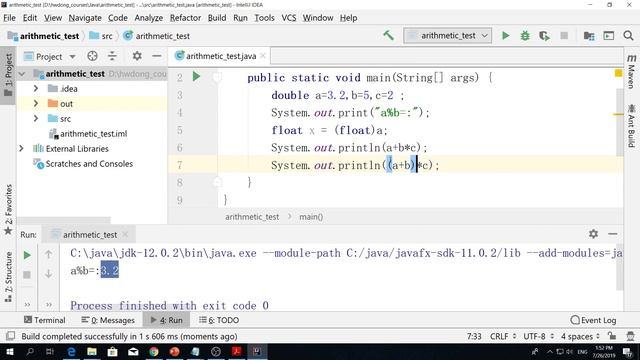
Task: Run with coverage shield icon
Action: coord(544,36)
